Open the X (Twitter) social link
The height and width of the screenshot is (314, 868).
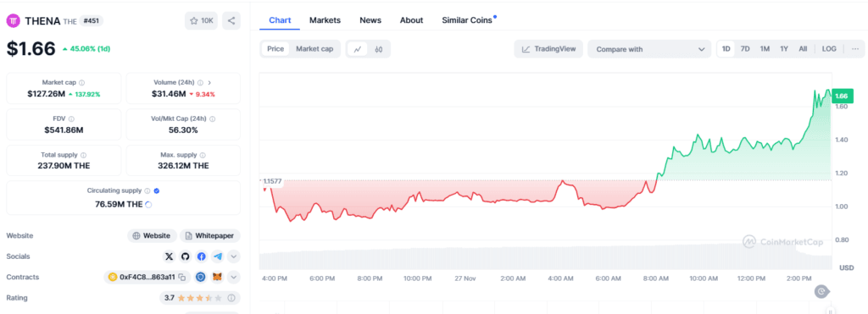tap(170, 256)
